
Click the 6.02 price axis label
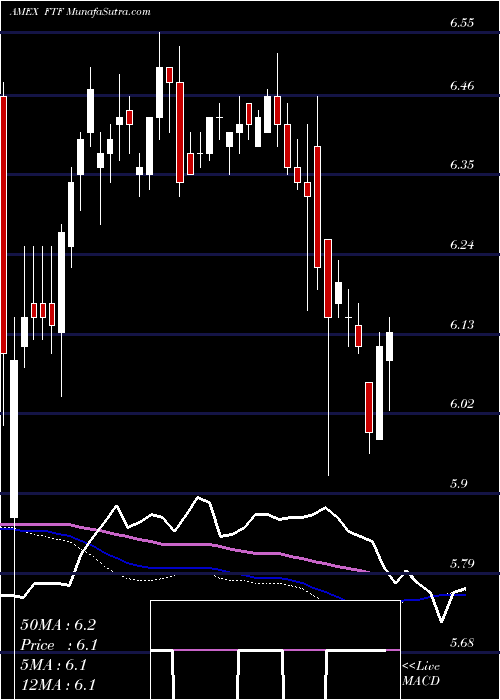tap(462, 404)
